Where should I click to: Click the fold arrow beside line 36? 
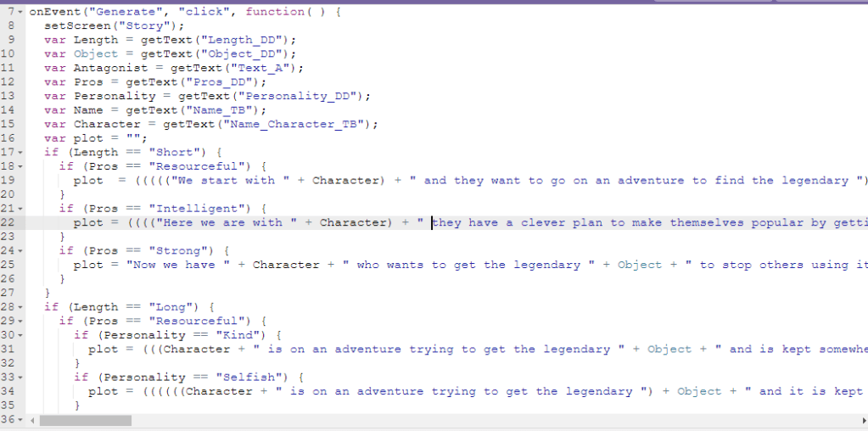[20, 419]
